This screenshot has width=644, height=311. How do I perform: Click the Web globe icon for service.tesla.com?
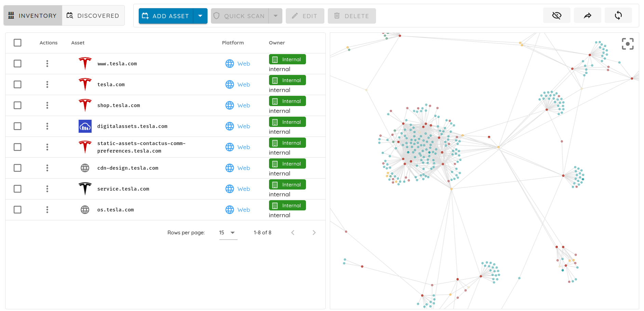tap(230, 189)
